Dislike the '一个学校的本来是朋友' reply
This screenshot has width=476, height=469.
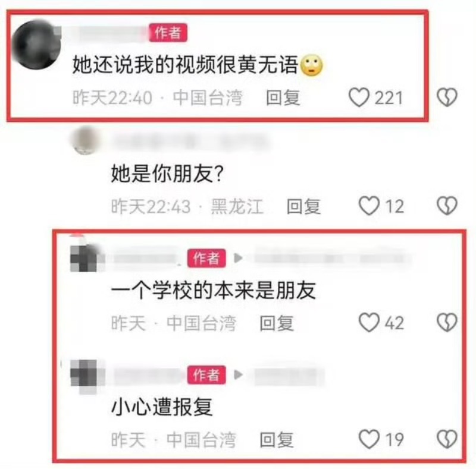pyautogui.click(x=447, y=322)
